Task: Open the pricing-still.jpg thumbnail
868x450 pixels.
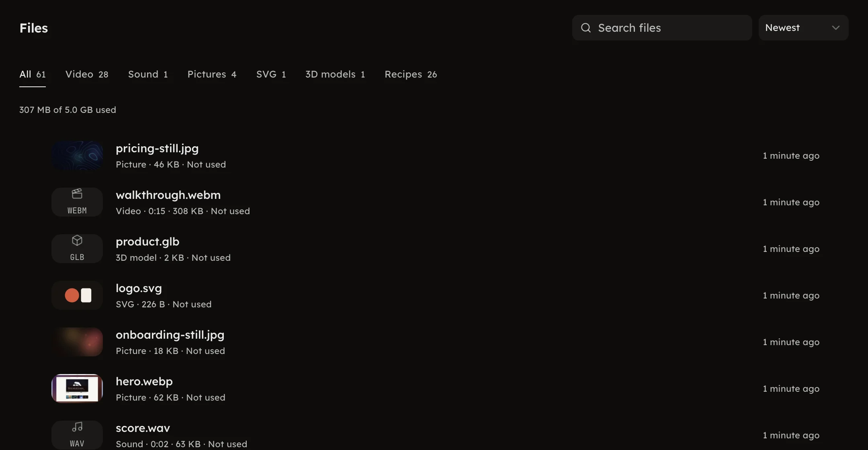Action: pyautogui.click(x=77, y=155)
